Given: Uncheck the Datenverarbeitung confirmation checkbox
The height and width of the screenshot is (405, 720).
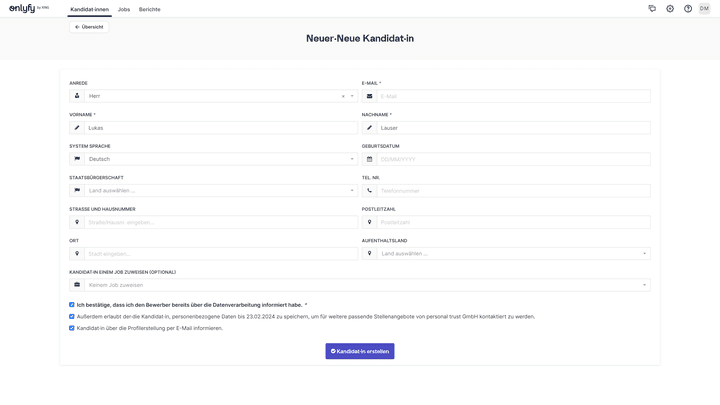Looking at the screenshot, I should [x=72, y=304].
